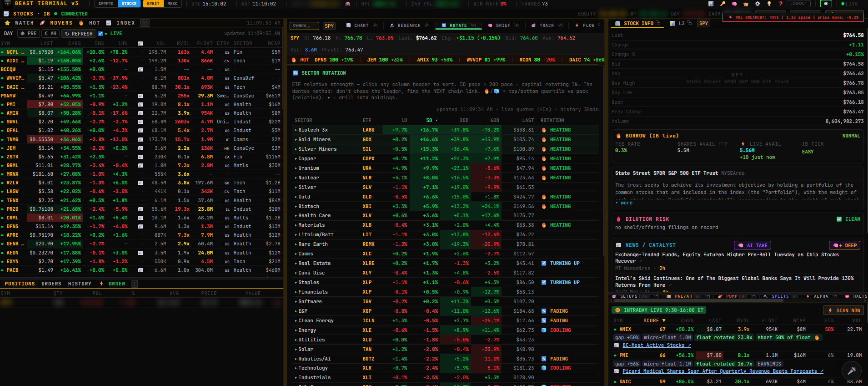Click the REFRESH button in movers panel
Image resolution: width=868 pixels, height=386 pixels.
(79, 33)
